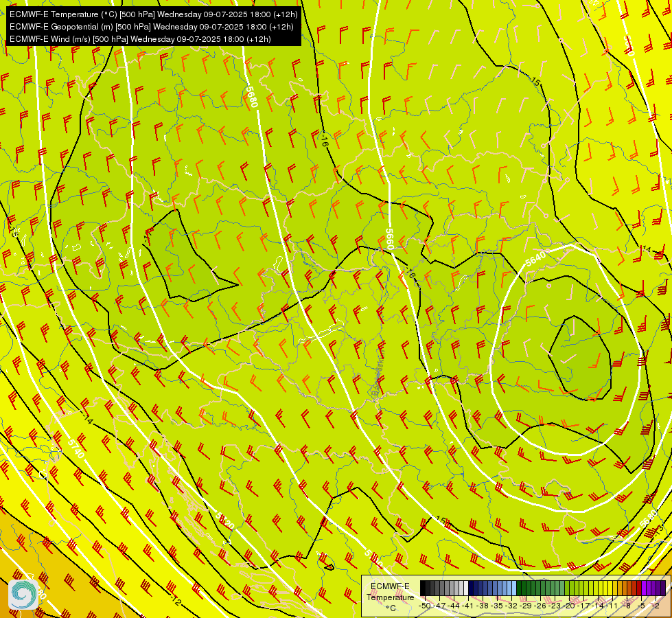This screenshot has height=618, width=672.
Task: Click the -32 value in the legend scale
Action: (511, 606)
